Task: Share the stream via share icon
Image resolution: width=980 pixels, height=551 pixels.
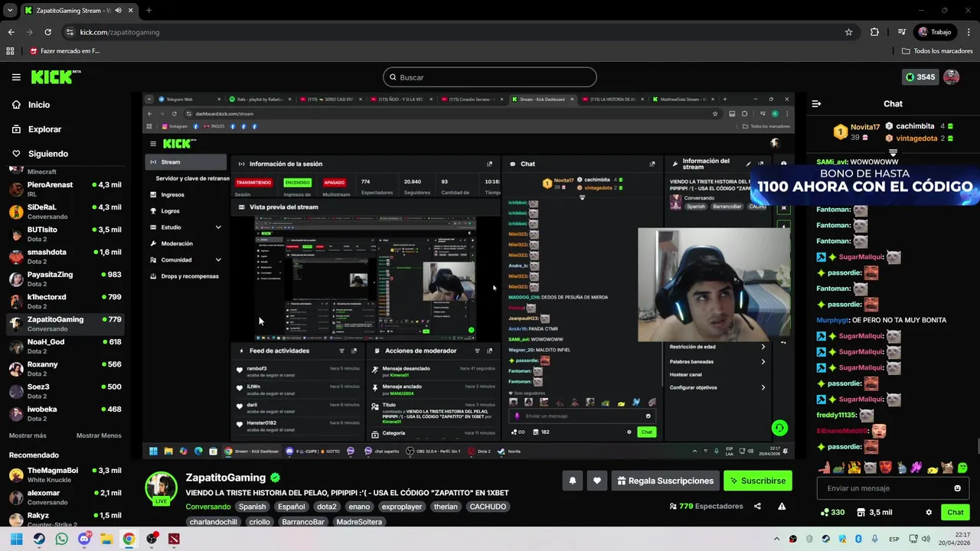Action: point(757,506)
